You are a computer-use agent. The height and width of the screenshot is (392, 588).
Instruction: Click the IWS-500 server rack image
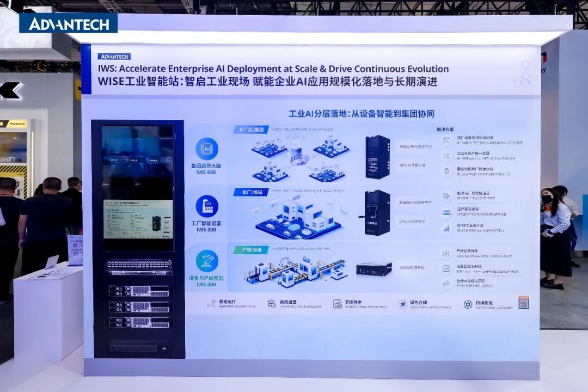click(x=378, y=157)
